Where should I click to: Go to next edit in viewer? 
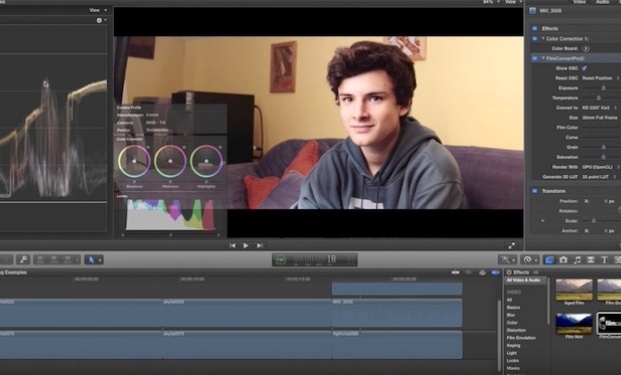(x=260, y=246)
